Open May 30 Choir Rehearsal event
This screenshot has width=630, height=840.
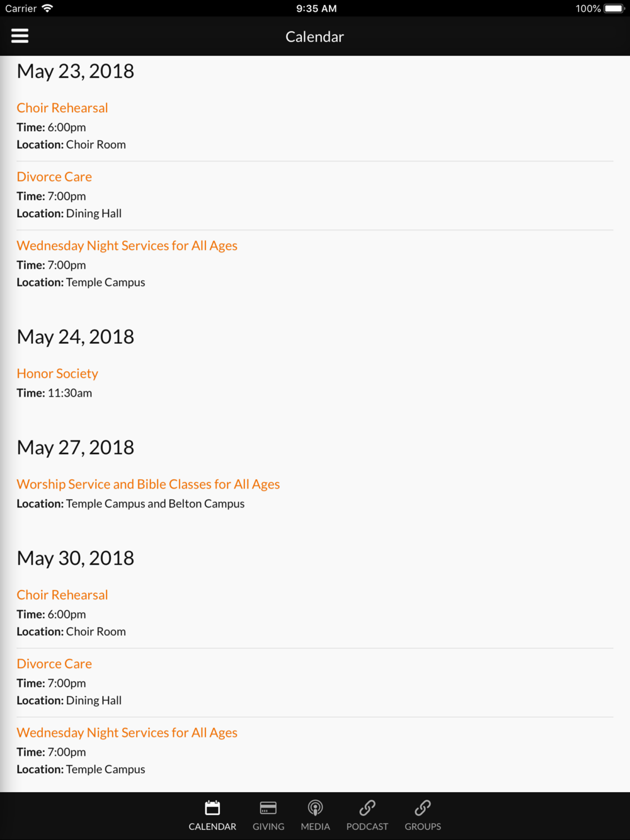[62, 595]
